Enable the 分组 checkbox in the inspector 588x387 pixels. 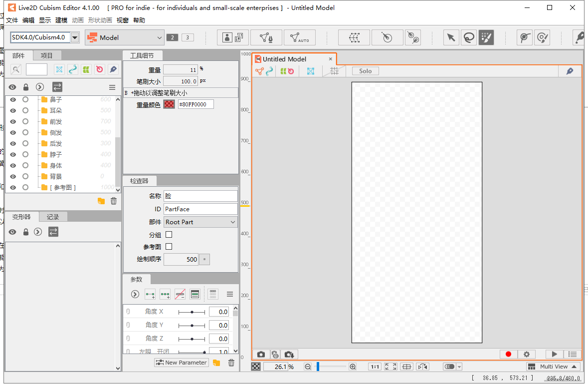tap(169, 234)
